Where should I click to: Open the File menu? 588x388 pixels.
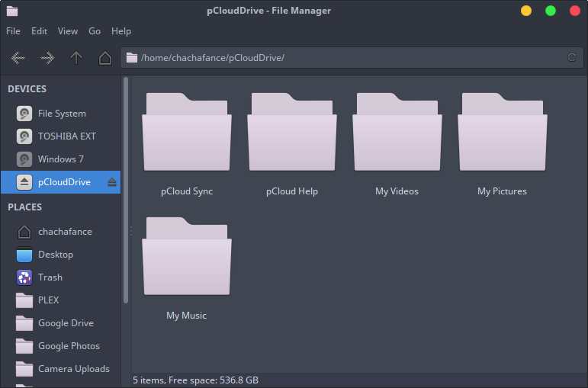click(13, 31)
